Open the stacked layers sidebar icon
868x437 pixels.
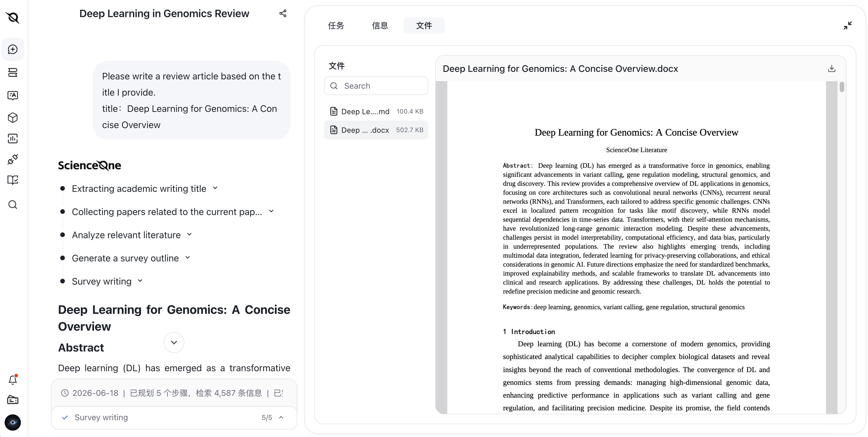13,72
